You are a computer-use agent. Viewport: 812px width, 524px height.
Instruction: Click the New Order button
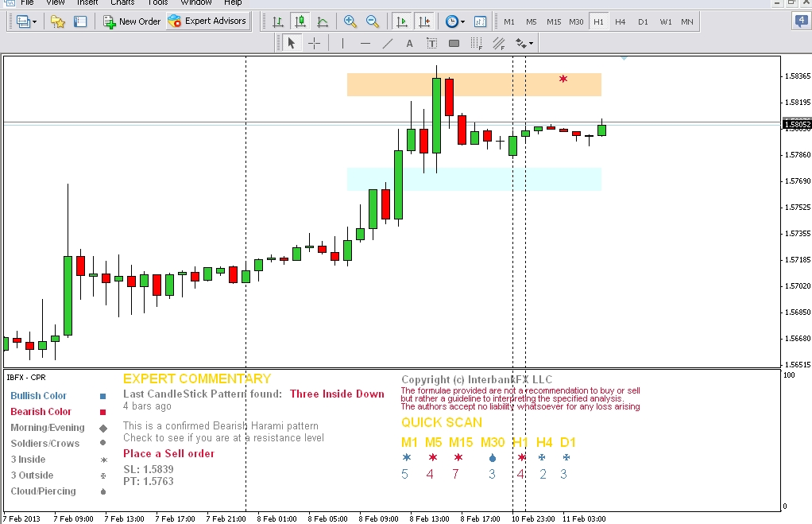pos(132,21)
